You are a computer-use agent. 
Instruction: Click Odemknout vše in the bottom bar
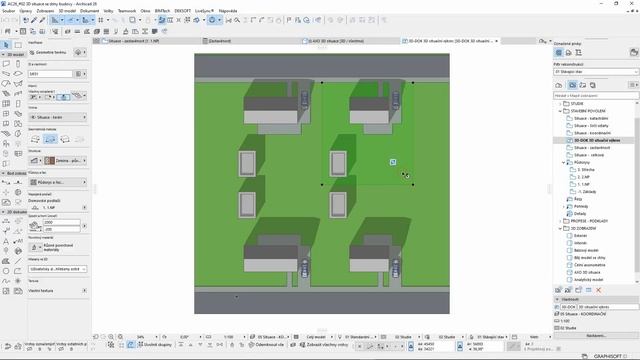[266, 345]
